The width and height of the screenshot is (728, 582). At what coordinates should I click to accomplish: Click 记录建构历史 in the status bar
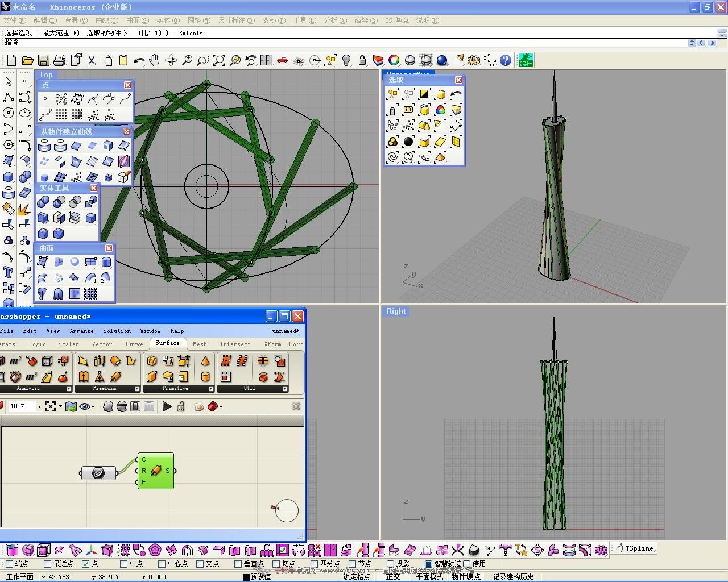click(x=513, y=576)
